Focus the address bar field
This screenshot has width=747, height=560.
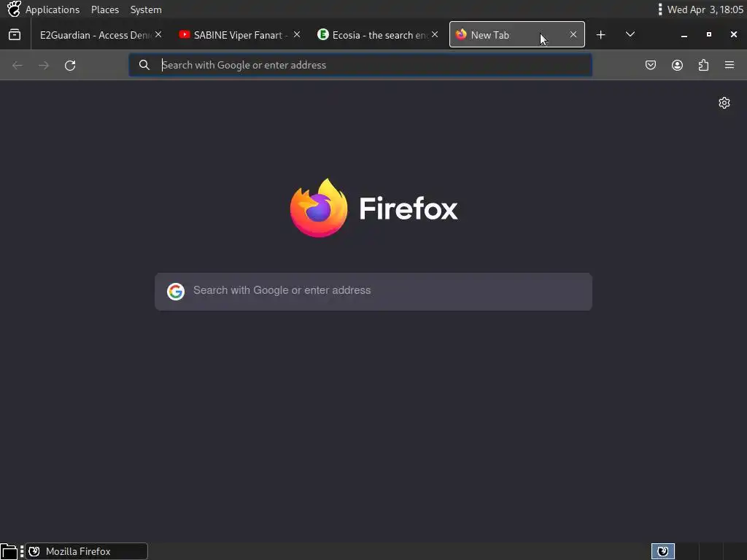pos(360,65)
